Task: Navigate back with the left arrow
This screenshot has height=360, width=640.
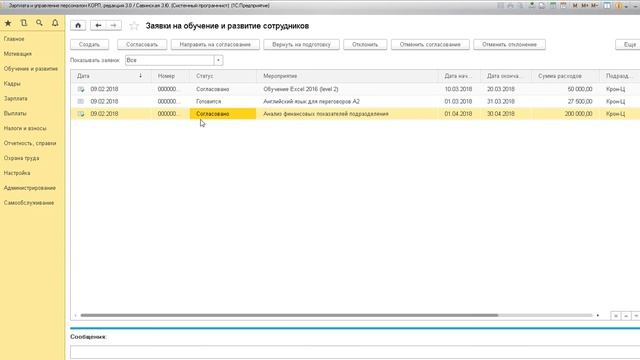Action: pos(98,25)
